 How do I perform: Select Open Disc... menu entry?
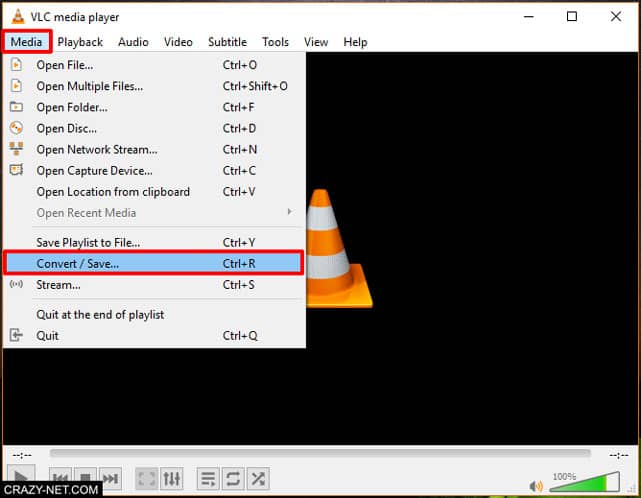154,128
